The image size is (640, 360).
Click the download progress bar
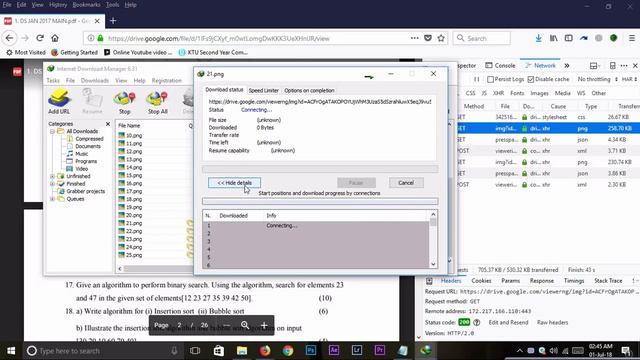coord(320,169)
